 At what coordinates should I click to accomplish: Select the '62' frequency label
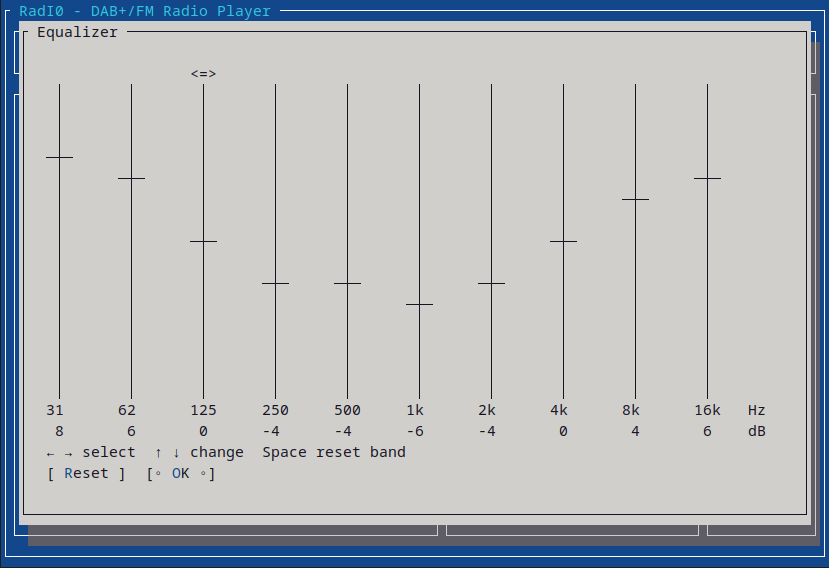[127, 410]
